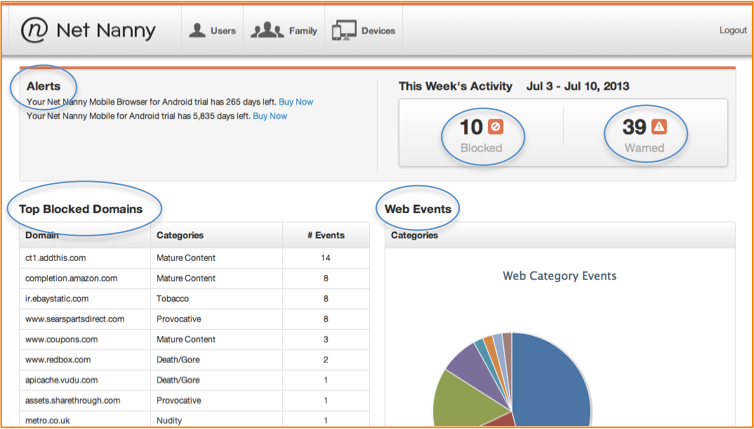Viewport: 754px width, 429px height.
Task: Click the red Warned triangle icon
Action: [659, 127]
